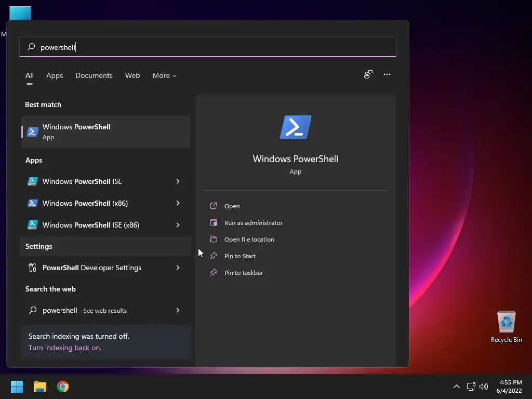This screenshot has height=399, width=532.
Task: Click the PowerShell Developer Settings tools icon
Action: pos(33,268)
